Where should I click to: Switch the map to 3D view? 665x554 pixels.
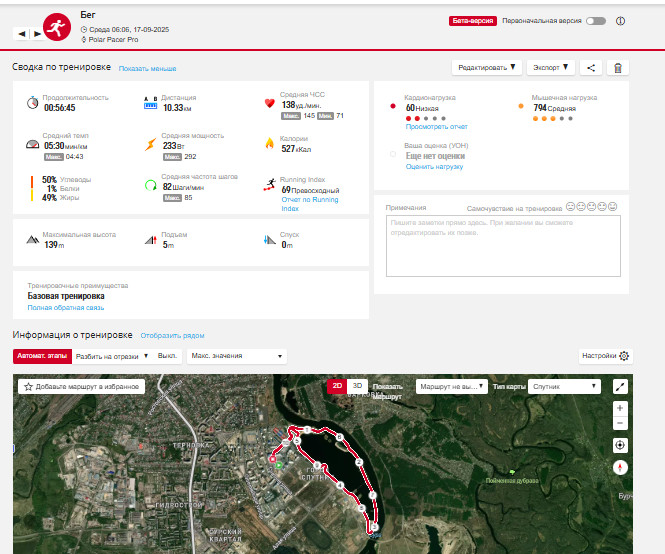click(358, 386)
